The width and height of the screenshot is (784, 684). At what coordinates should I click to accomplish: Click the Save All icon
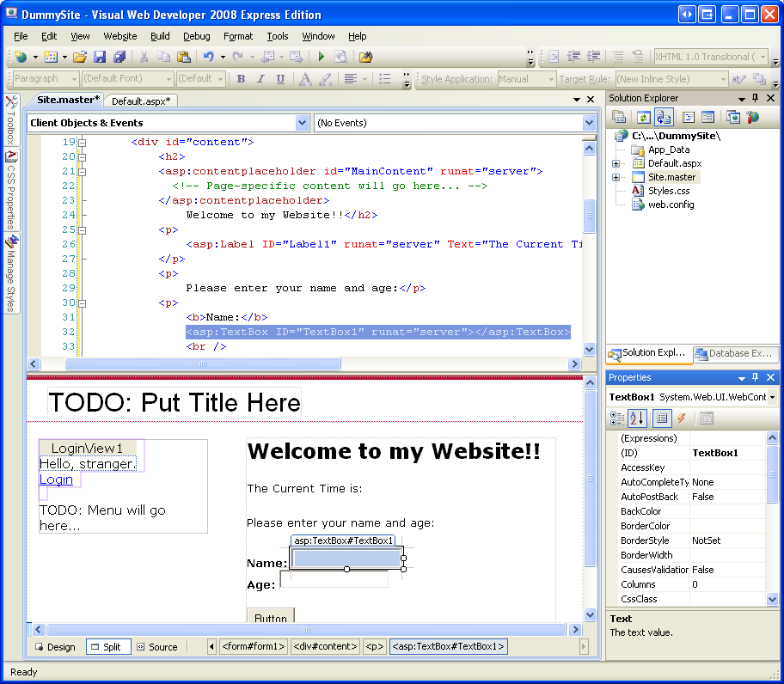119,57
